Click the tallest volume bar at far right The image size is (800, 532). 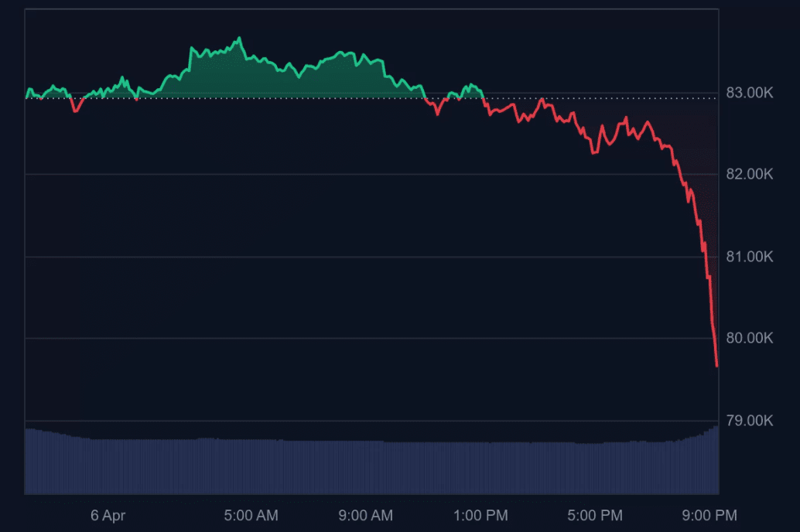(716, 460)
